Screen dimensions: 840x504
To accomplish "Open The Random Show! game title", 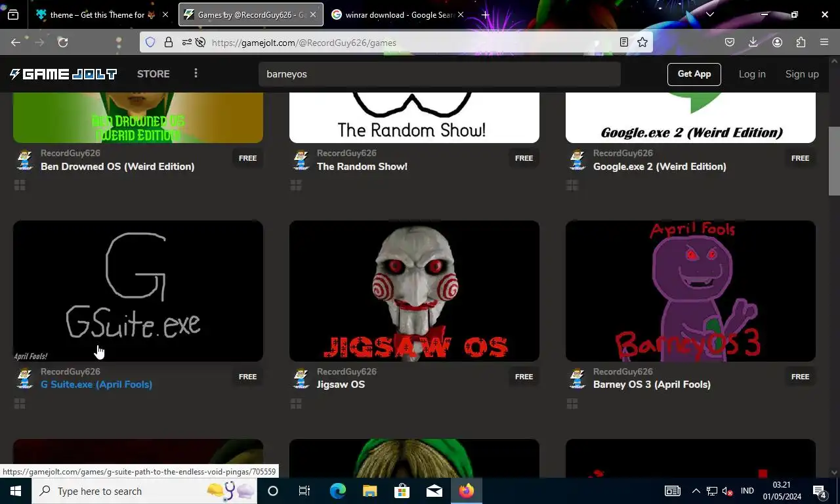I will 362,167.
